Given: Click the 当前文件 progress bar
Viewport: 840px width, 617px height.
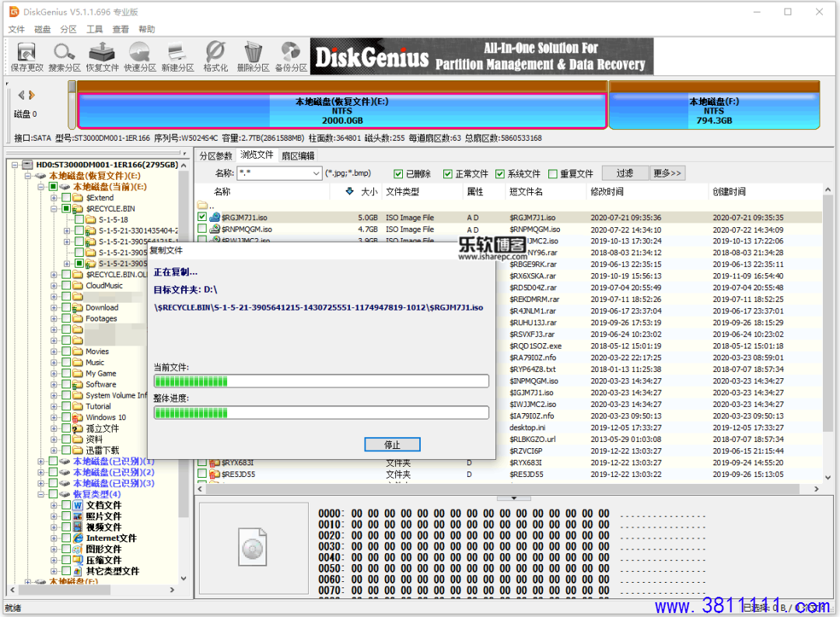Looking at the screenshot, I should point(321,381).
